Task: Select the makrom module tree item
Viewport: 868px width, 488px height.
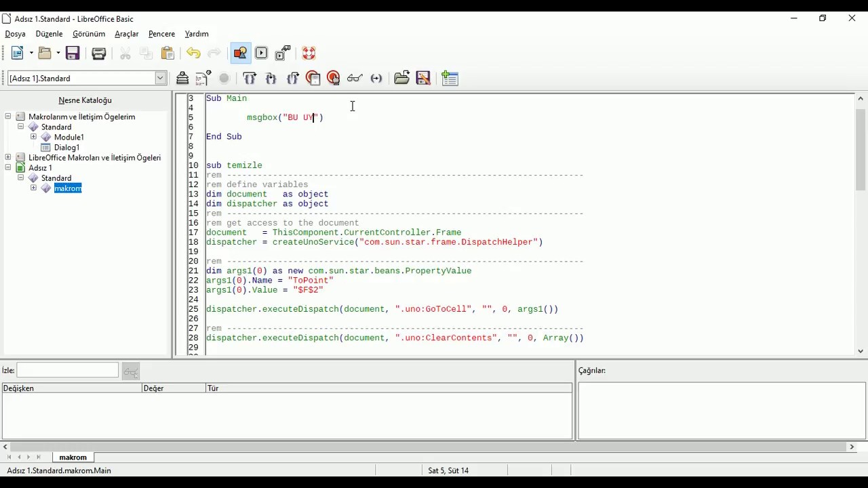Action: [68, 188]
